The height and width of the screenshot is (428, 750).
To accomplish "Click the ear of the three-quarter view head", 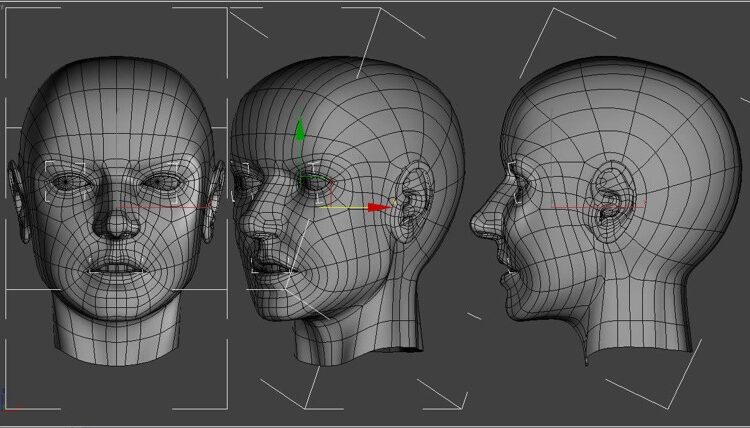I will (x=414, y=200).
